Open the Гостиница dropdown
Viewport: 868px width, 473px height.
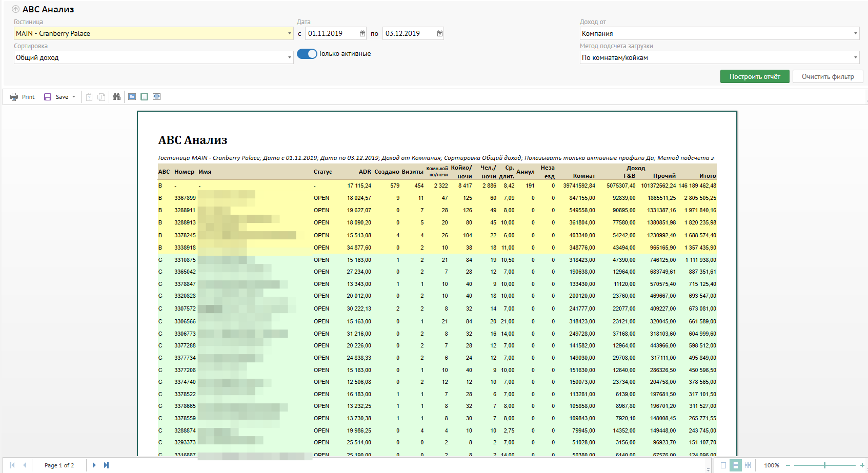290,33
